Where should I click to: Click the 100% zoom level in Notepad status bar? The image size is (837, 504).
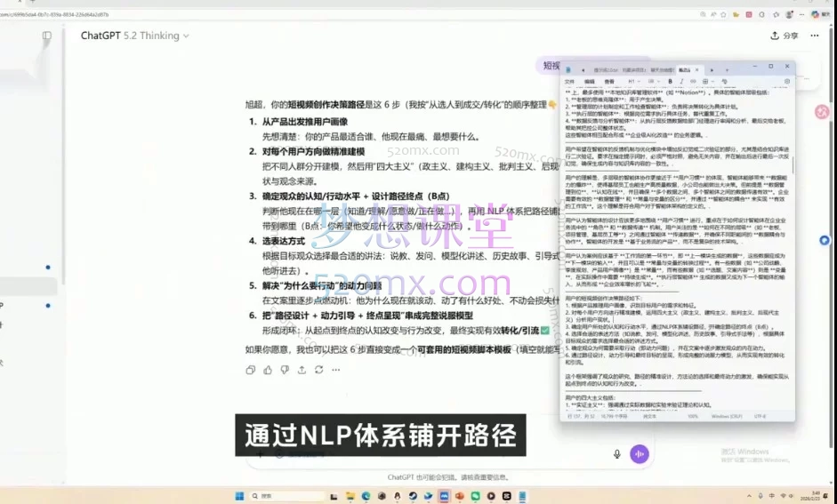692,417
